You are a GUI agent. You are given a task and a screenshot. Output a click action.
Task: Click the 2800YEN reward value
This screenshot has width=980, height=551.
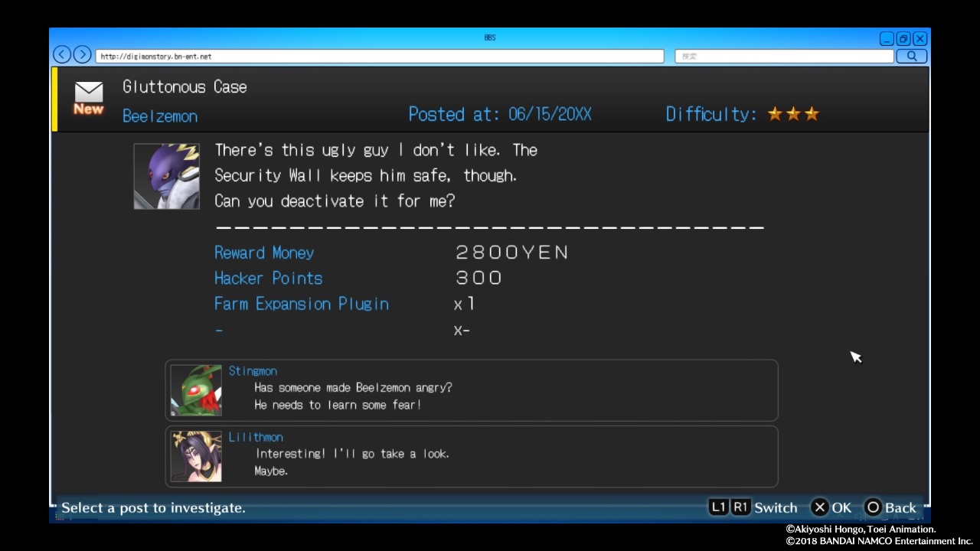point(512,253)
